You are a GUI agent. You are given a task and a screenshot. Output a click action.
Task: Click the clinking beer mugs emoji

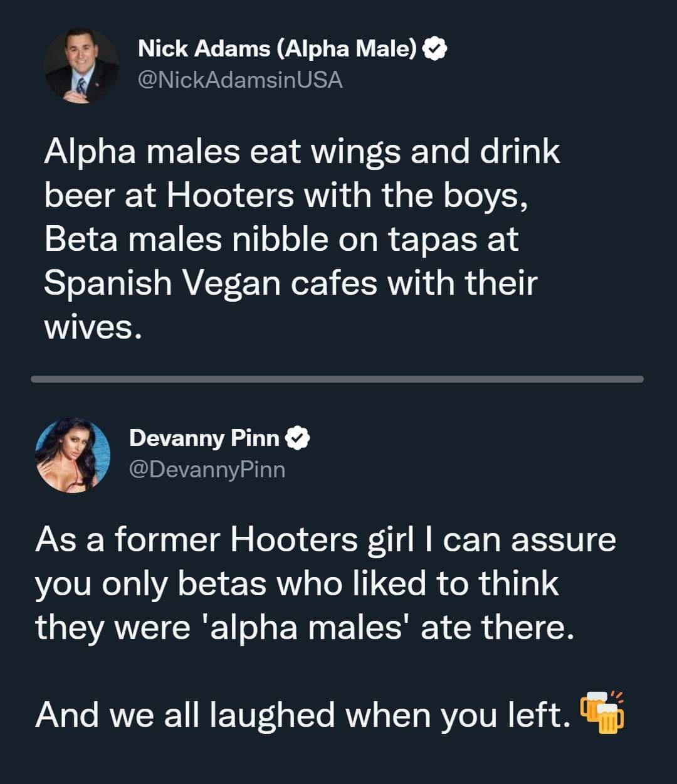(602, 712)
